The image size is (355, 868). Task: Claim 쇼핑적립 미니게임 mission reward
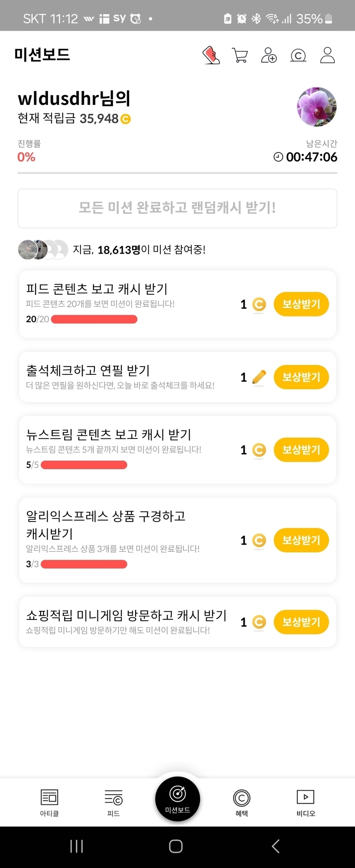(301, 622)
